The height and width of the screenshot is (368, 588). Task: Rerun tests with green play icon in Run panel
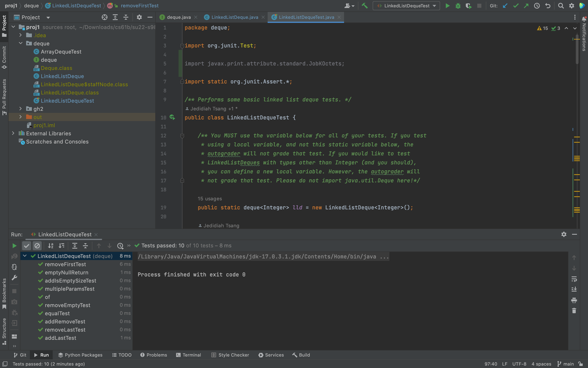14,246
